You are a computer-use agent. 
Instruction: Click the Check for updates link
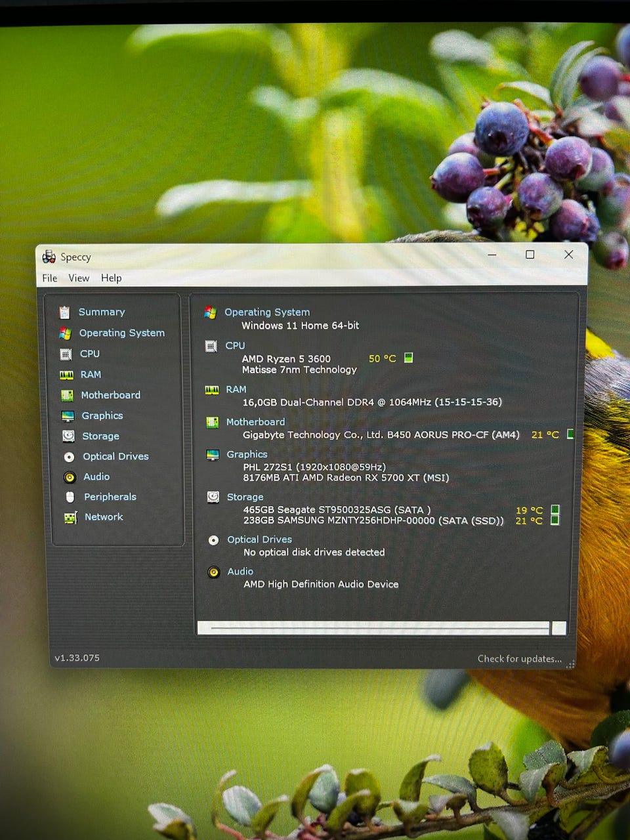(520, 659)
